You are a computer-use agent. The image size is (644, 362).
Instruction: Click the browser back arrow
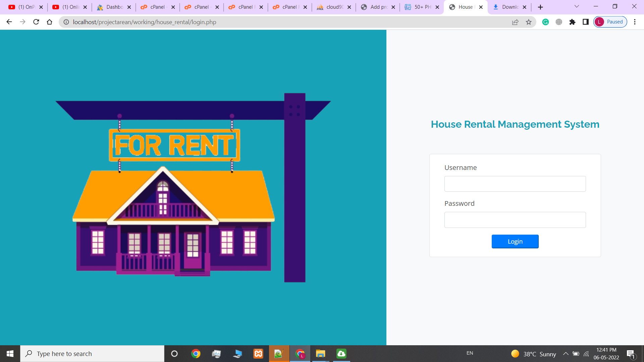pos(9,22)
